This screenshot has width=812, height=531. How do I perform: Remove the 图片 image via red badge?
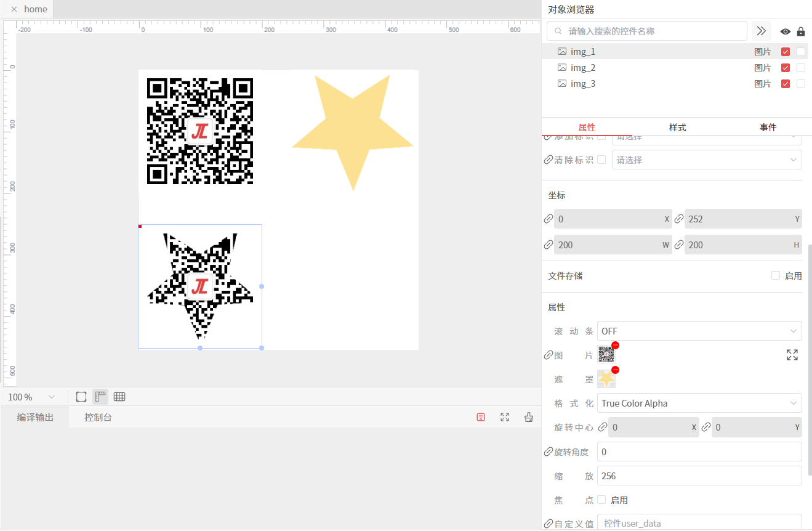click(615, 345)
